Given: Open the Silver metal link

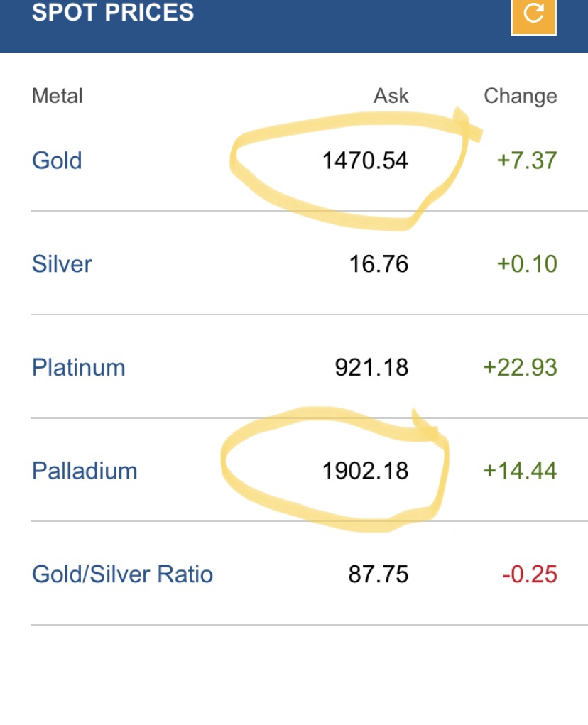Looking at the screenshot, I should point(62,264).
